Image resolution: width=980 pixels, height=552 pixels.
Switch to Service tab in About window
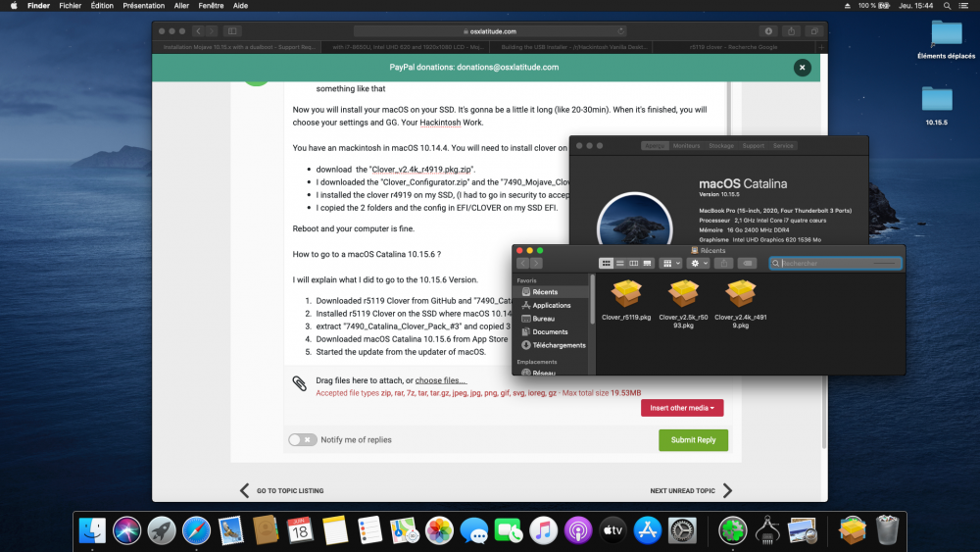[782, 146]
